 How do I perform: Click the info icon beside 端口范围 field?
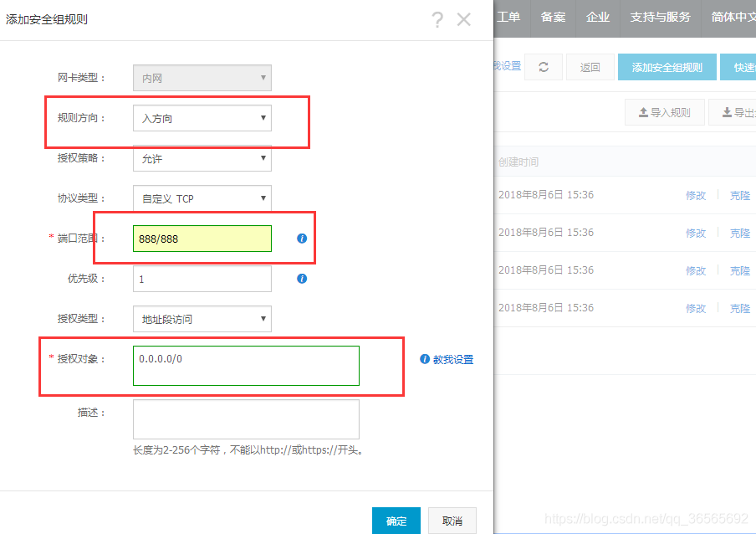click(300, 239)
